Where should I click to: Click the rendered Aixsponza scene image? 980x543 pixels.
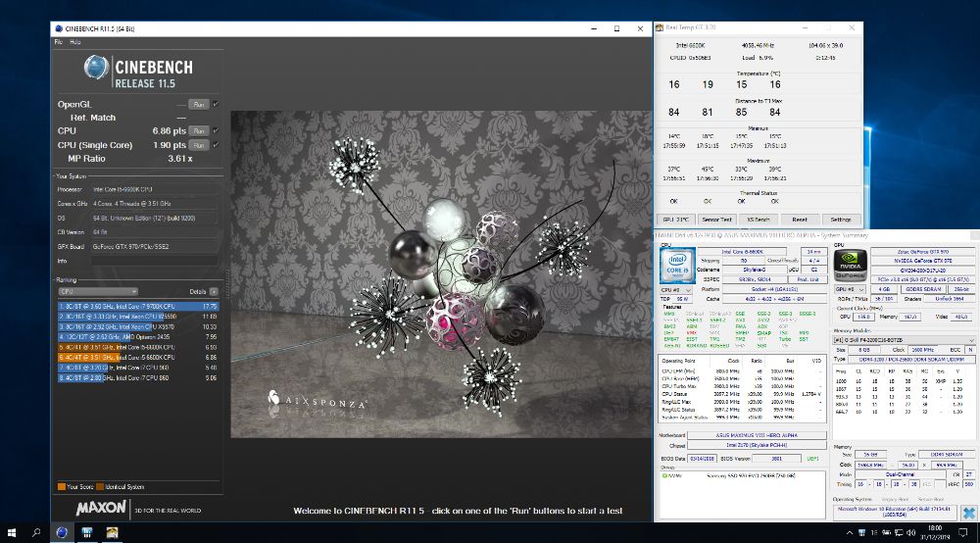[441, 274]
